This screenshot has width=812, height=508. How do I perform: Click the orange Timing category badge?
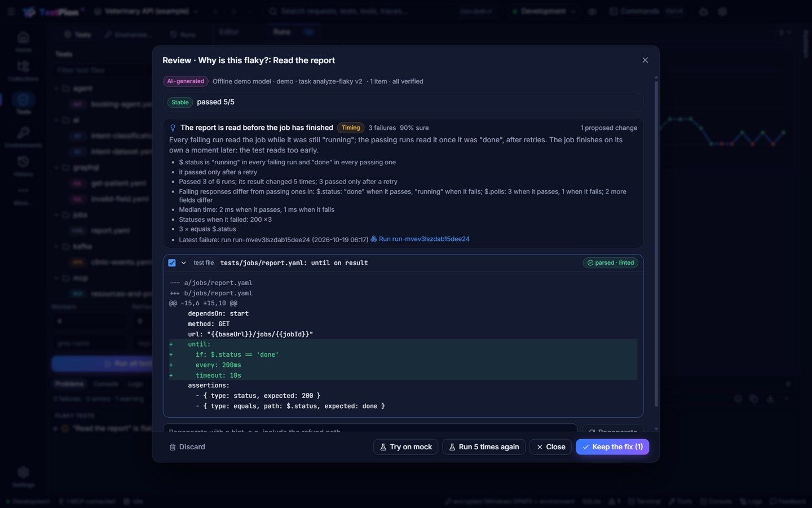(x=351, y=128)
